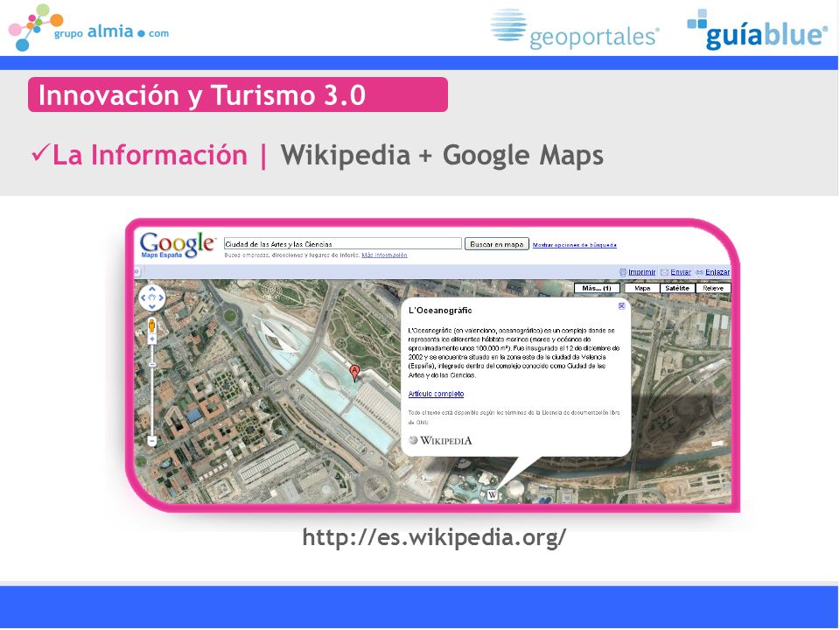Click the grupo almia .com logo
This screenshot has height=630, width=840.
(x=89, y=28)
